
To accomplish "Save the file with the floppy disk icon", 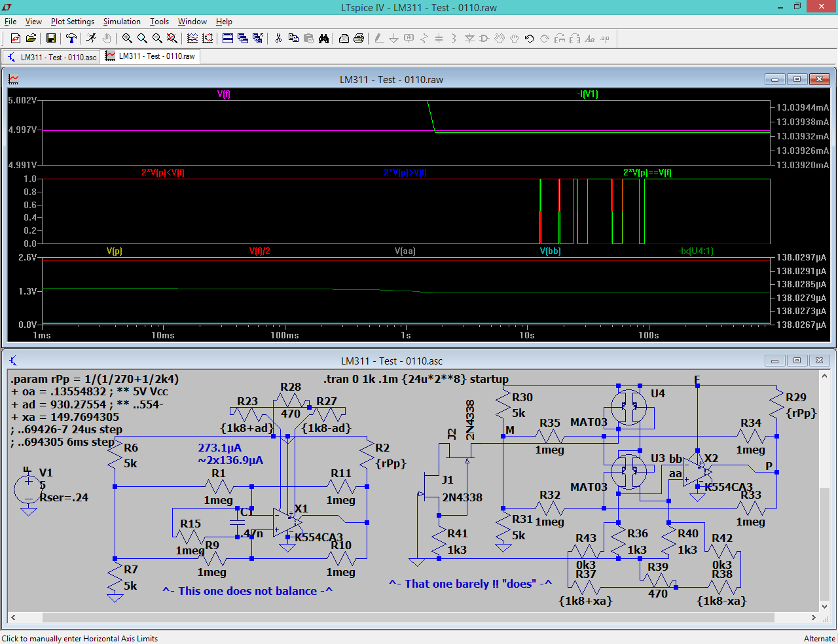I will pos(50,39).
